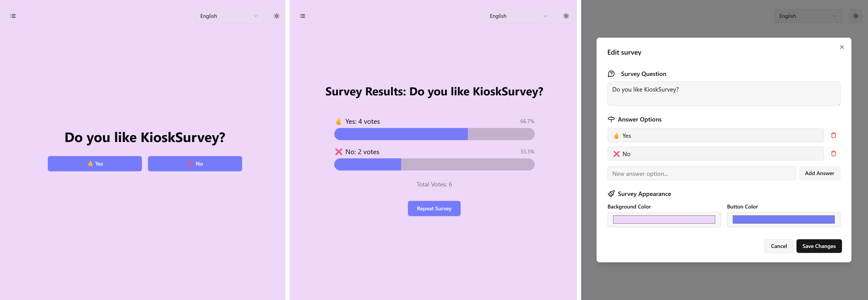Screen dimensions: 868x300
Task: Click the Add Answer button
Action: pyautogui.click(x=819, y=173)
